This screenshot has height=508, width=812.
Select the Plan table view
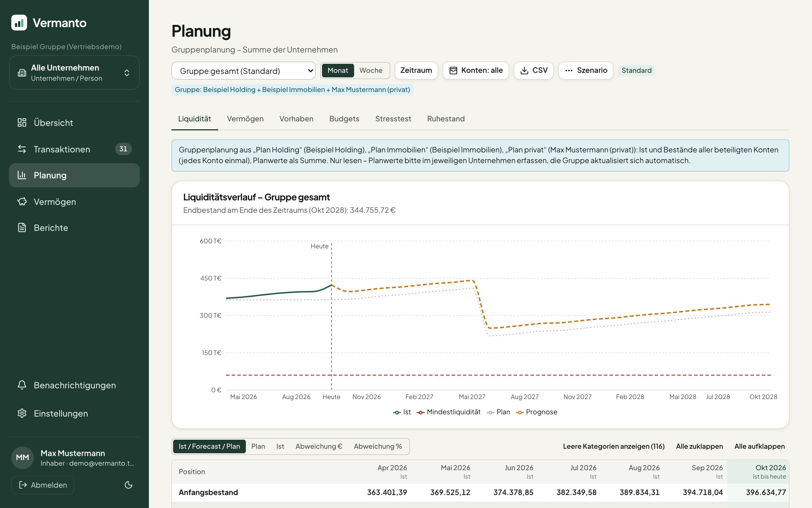tap(258, 446)
